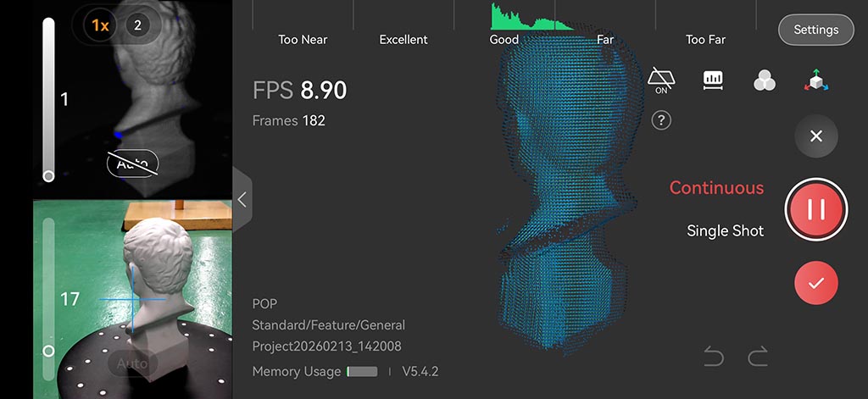
Task: Open the help question mark icon
Action: 661,120
